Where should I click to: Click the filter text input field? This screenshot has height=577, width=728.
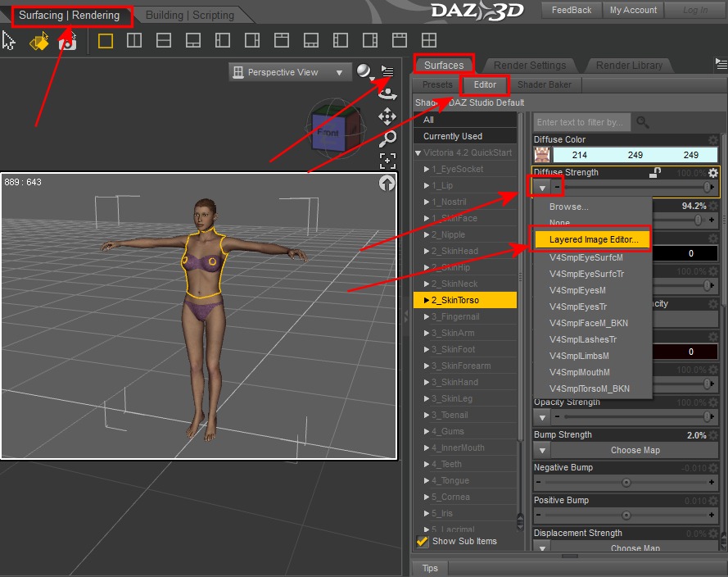[581, 122]
